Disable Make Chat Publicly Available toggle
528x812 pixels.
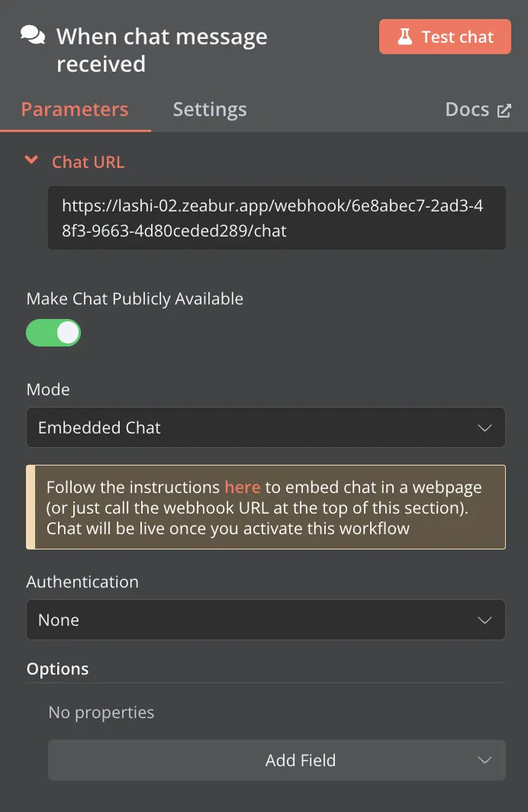coord(53,333)
